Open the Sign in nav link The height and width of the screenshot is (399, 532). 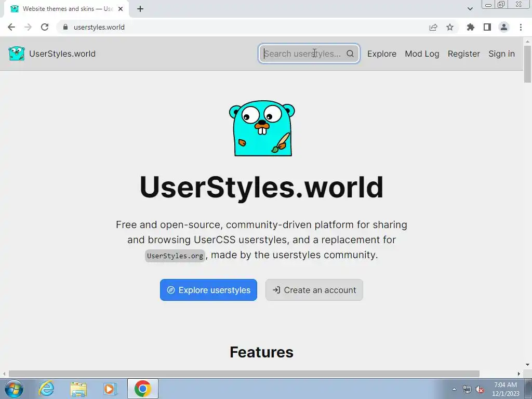501,54
